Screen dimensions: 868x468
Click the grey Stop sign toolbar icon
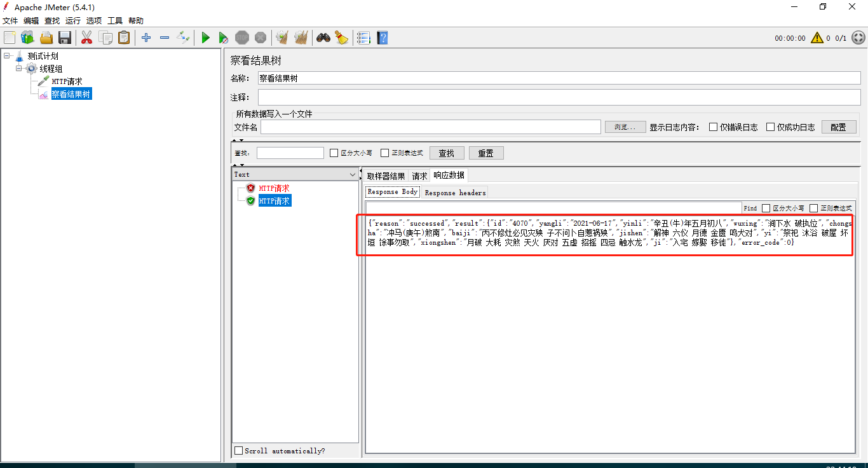point(242,38)
